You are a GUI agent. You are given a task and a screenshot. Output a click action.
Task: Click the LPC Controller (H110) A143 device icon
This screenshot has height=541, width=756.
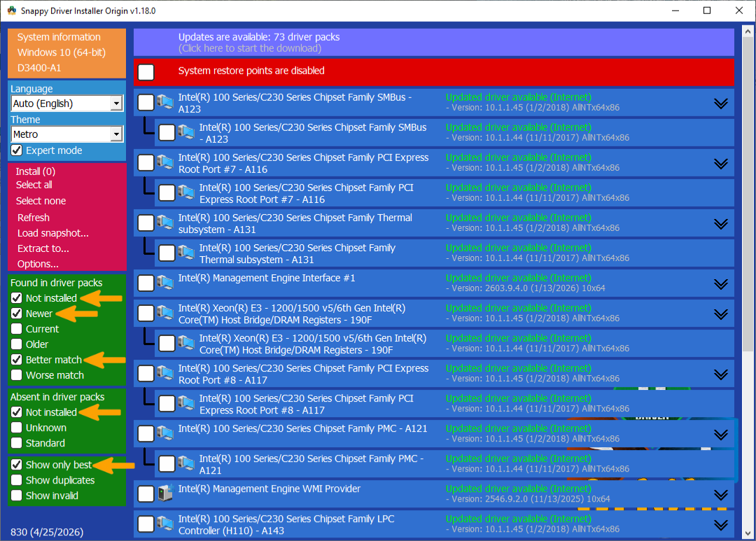pos(165,524)
